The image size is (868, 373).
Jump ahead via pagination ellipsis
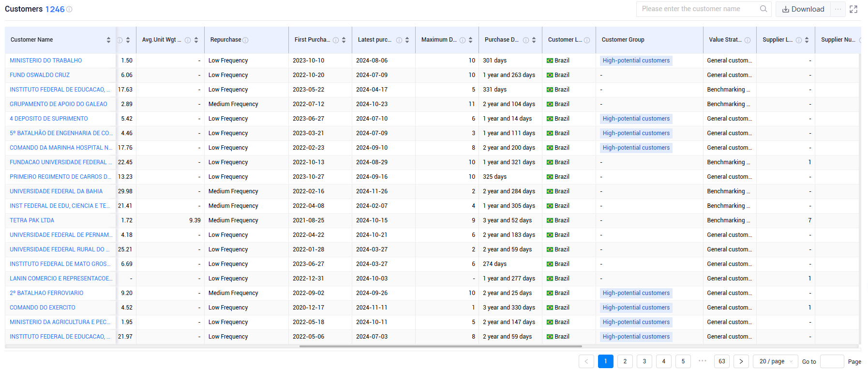coord(703,361)
